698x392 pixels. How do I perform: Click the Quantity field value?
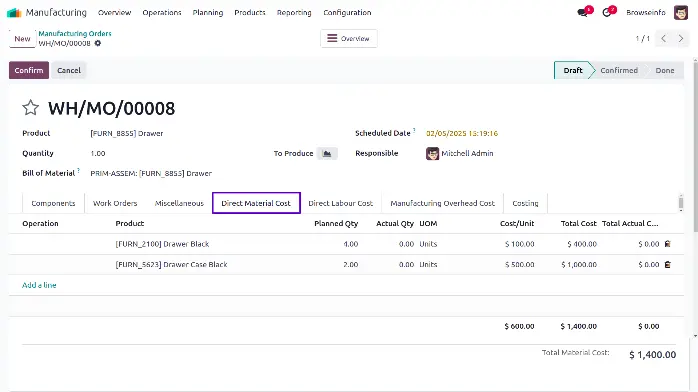98,154
